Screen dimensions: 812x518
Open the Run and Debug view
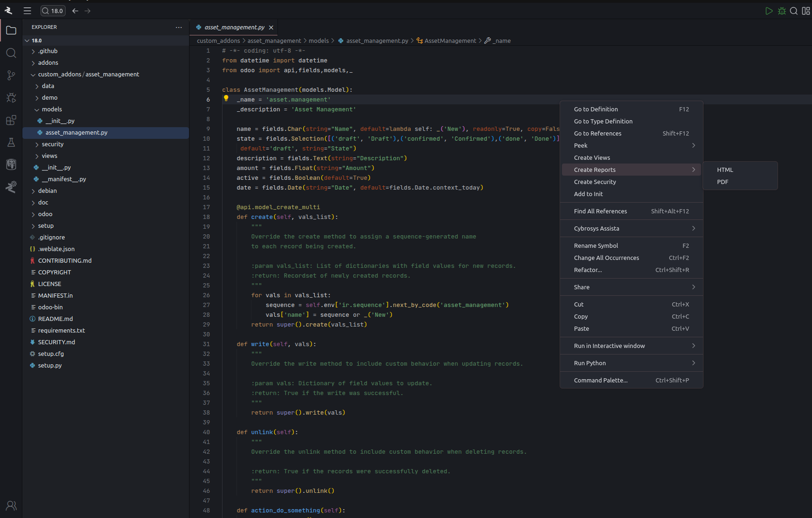(x=11, y=97)
